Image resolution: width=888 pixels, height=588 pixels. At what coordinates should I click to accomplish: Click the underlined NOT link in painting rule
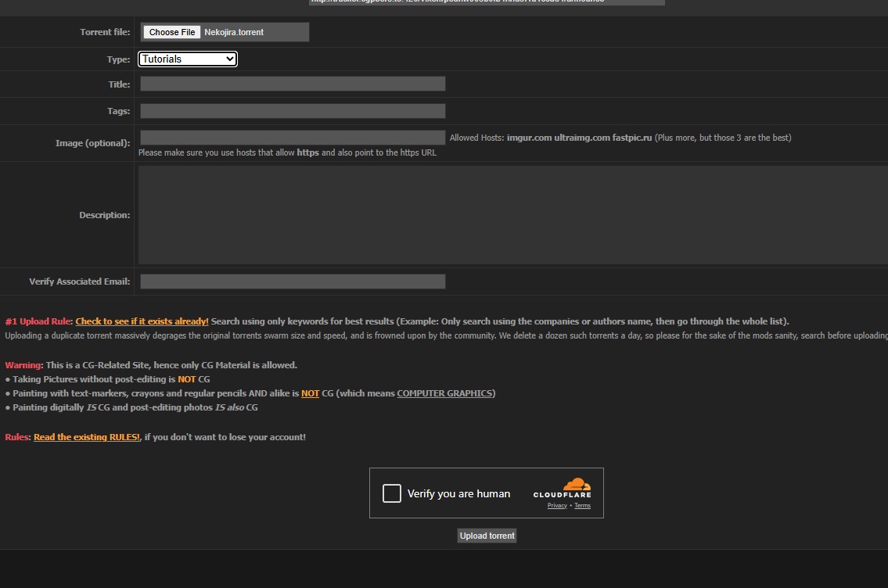[311, 393]
